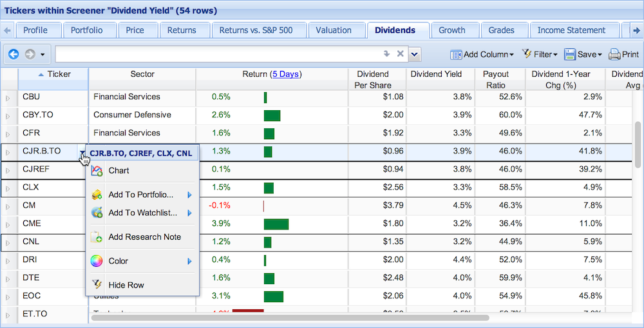Click the blue back navigation arrow
Image resolution: width=644 pixels, height=328 pixels.
tap(14, 54)
